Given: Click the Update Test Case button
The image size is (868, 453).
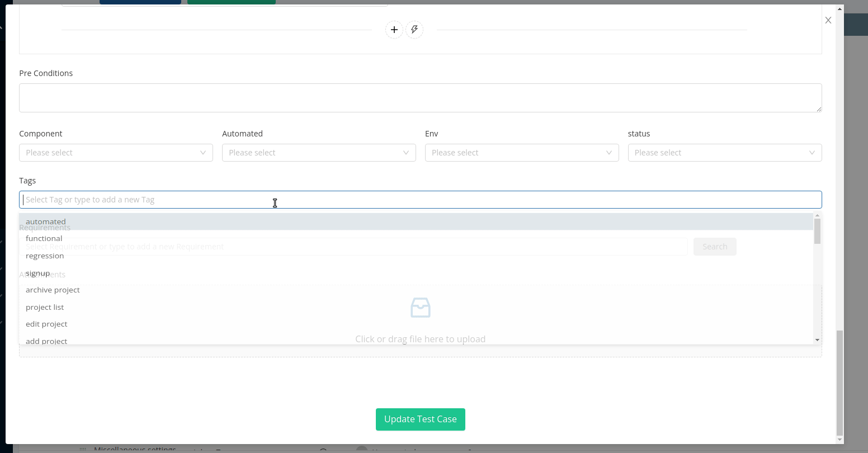Looking at the screenshot, I should [421, 419].
